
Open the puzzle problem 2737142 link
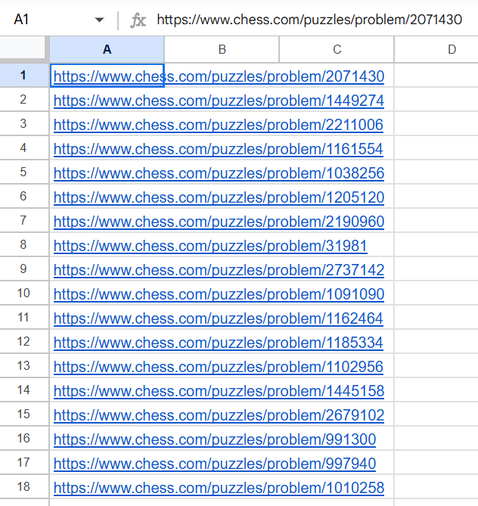219,270
